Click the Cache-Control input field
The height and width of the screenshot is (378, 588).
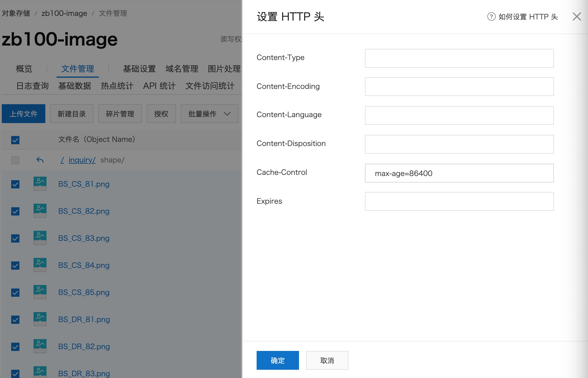point(459,173)
